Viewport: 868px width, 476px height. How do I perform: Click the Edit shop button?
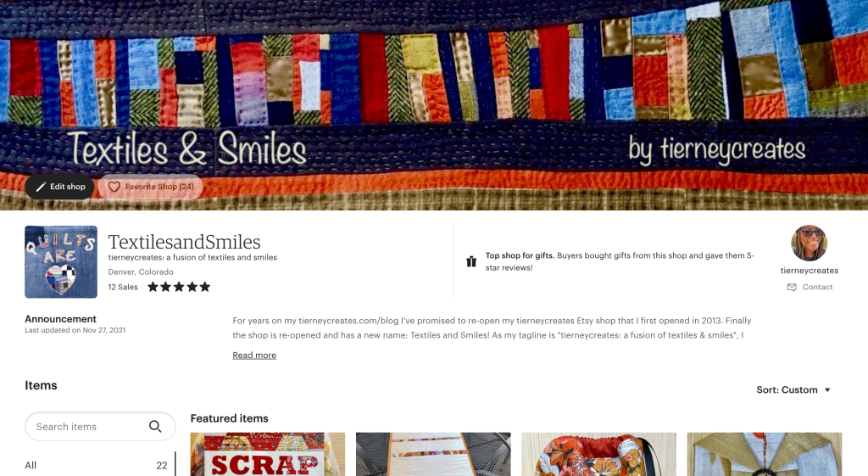(59, 187)
